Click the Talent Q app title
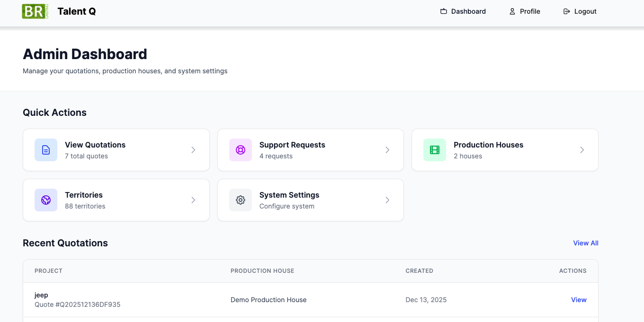The width and height of the screenshot is (644, 322). (x=76, y=11)
